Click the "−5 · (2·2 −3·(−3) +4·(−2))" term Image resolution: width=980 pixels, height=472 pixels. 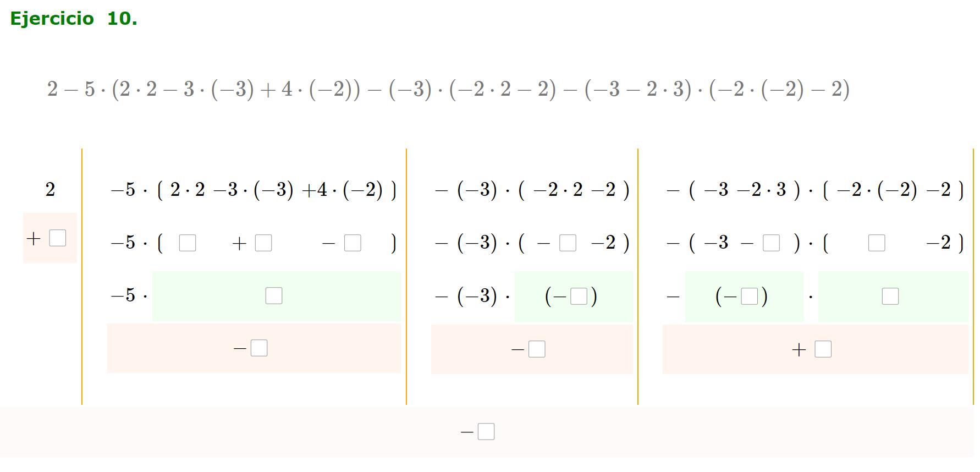pos(254,190)
